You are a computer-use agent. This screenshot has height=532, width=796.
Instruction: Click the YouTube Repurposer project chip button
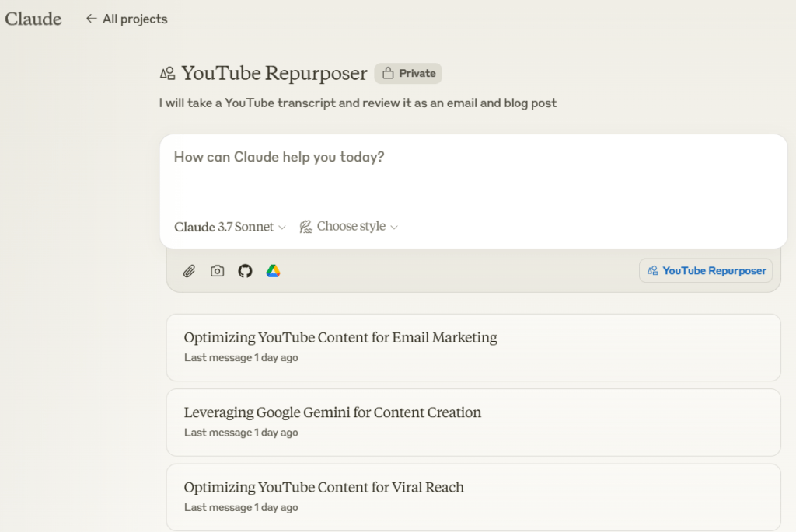[706, 271]
